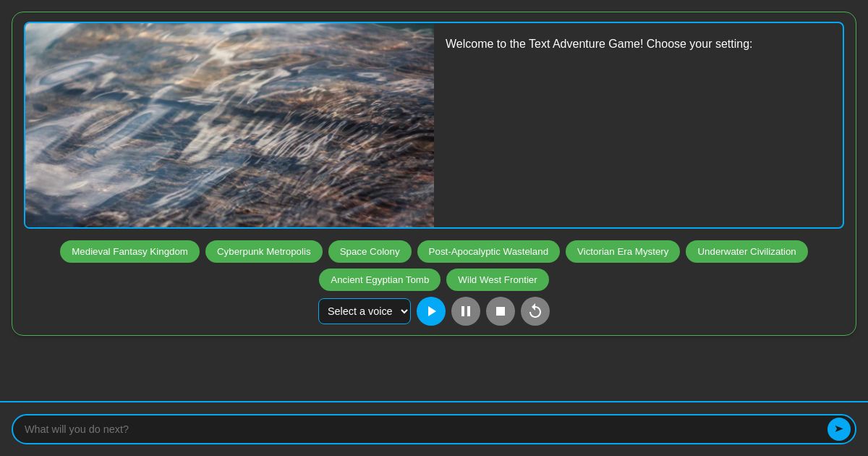Pause the narration playback
The height and width of the screenshot is (456, 868).
466,311
